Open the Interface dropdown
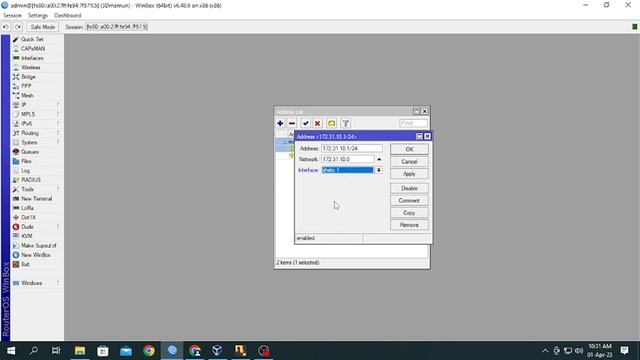Image resolution: width=640 pixels, height=360 pixels. click(379, 170)
